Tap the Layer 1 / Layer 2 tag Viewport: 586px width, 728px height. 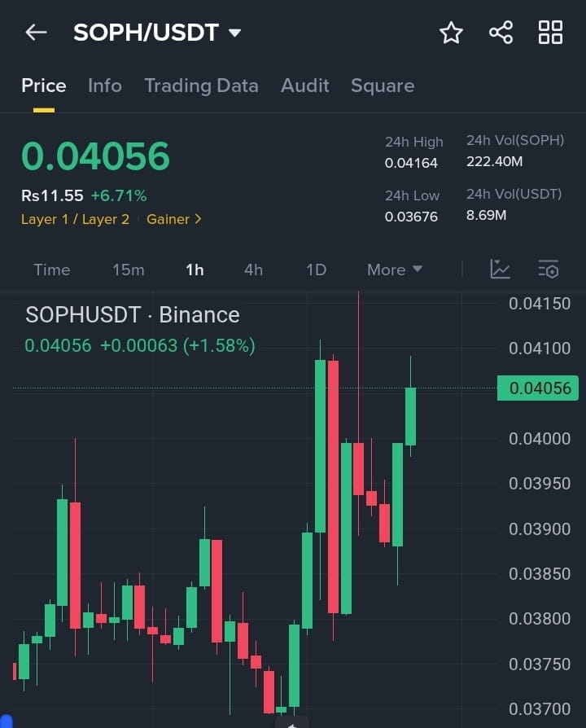75,219
